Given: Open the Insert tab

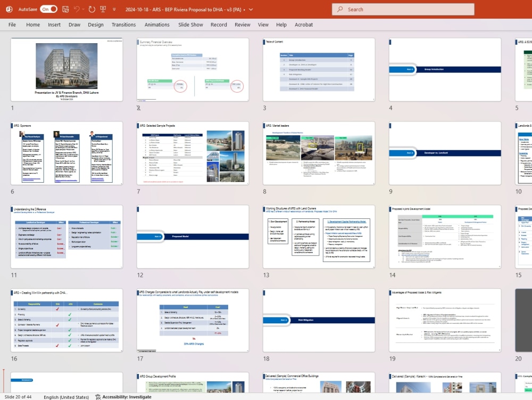Looking at the screenshot, I should (54, 25).
